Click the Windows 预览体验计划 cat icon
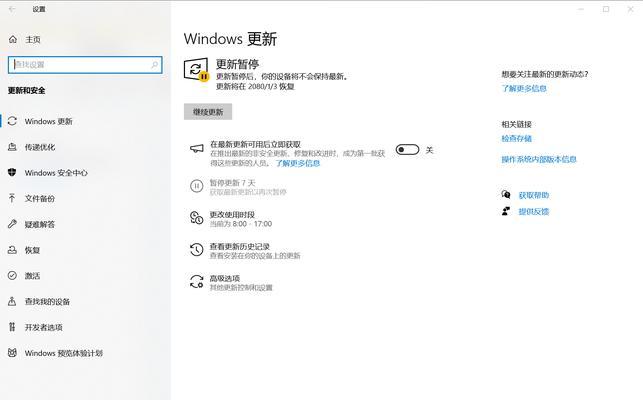The height and width of the screenshot is (400, 643). [x=12, y=352]
